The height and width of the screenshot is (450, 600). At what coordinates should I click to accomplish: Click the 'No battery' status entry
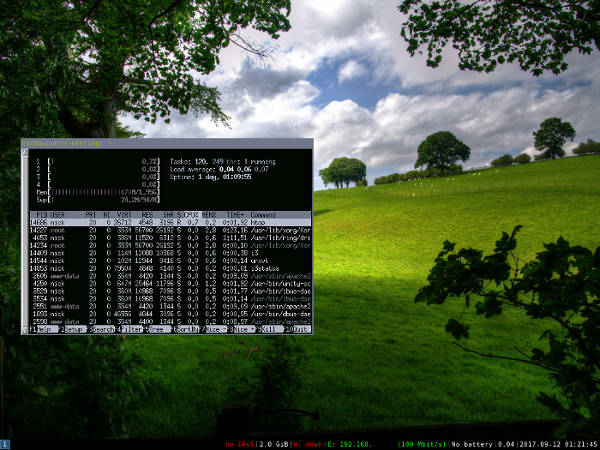[x=472, y=445]
